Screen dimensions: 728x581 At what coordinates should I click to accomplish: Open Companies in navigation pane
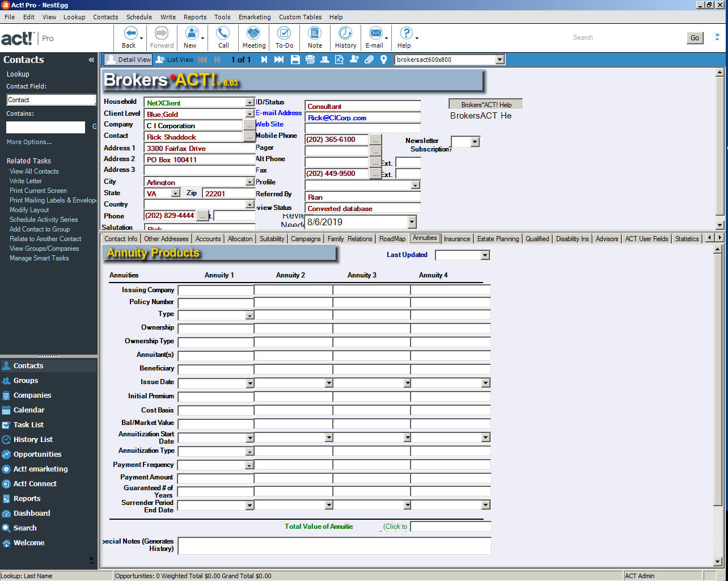coord(49,395)
